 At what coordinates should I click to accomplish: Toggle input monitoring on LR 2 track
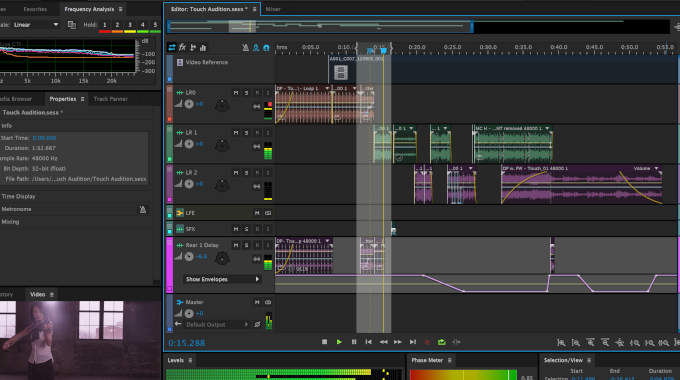268,172
